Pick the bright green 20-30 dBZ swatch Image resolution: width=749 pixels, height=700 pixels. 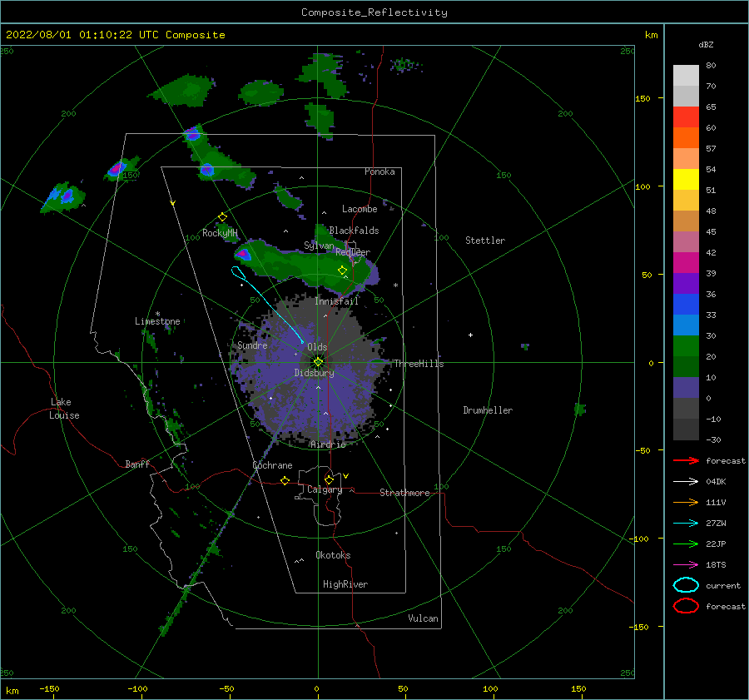pos(686,346)
